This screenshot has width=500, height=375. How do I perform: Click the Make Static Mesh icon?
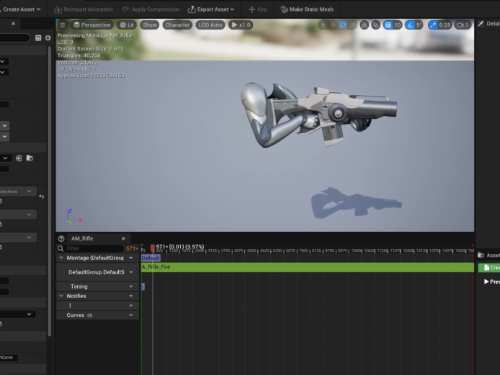pos(284,9)
